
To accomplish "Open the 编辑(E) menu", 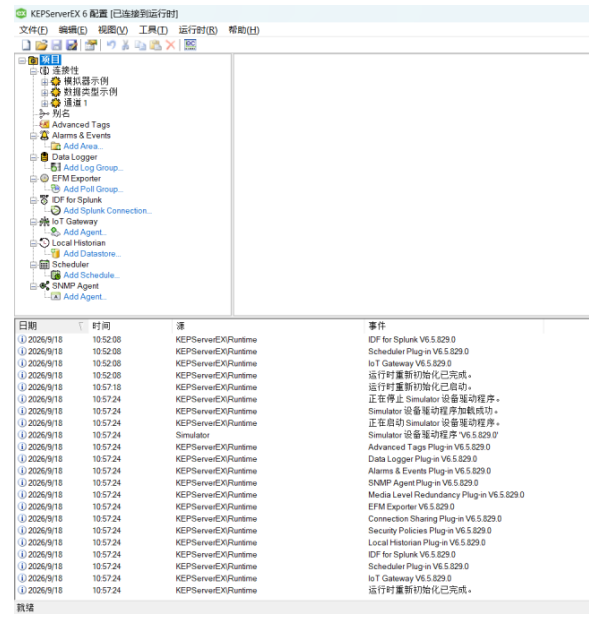I will point(73,30).
